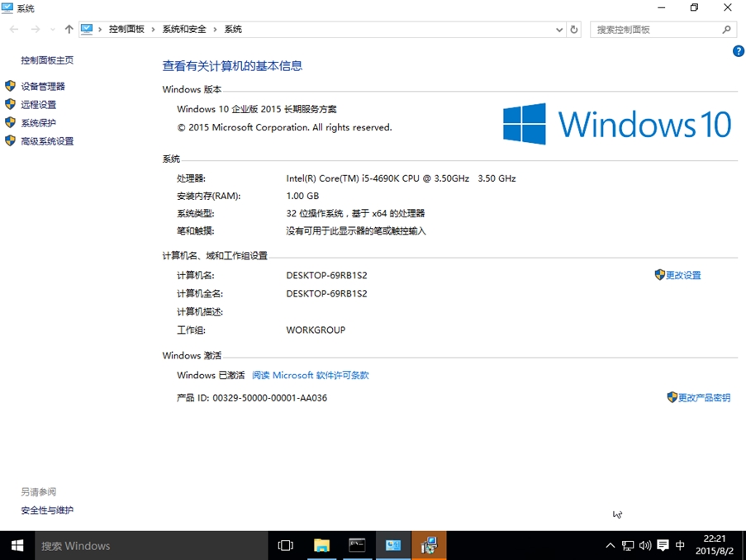Open the Action Center notification icon
This screenshot has height=560, width=746.
(663, 546)
